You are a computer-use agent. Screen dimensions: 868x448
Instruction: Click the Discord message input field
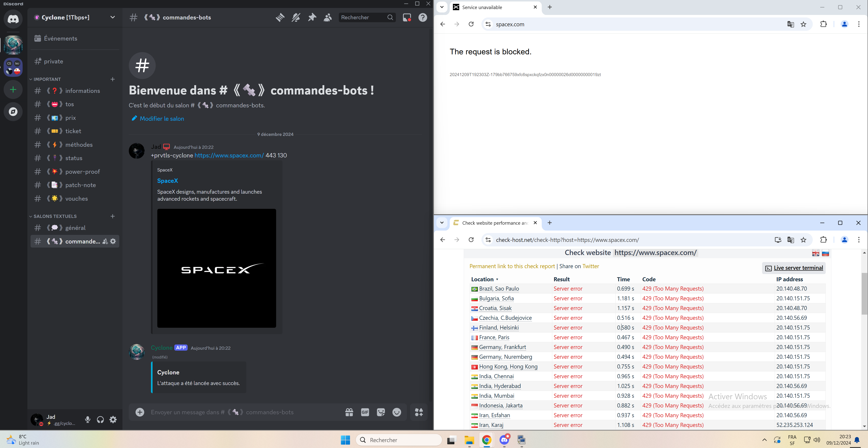click(236, 412)
